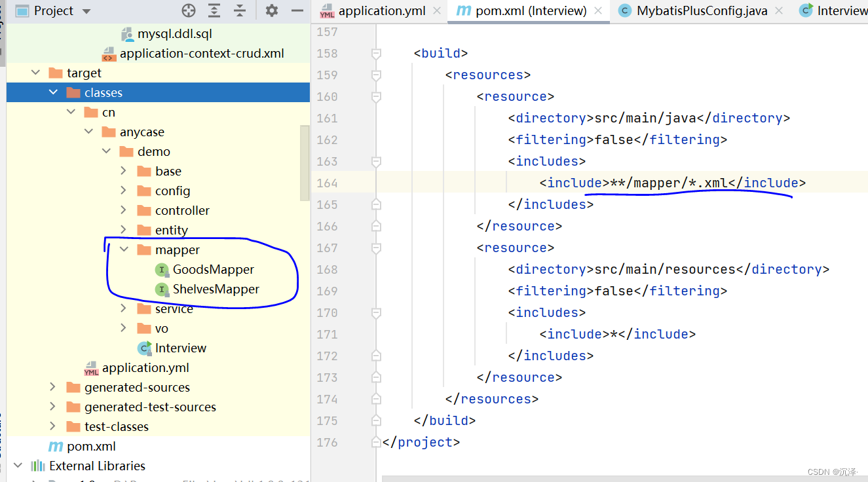Fold the build tag at line 158
Image resolution: width=868 pixels, height=482 pixels.
tap(376, 54)
